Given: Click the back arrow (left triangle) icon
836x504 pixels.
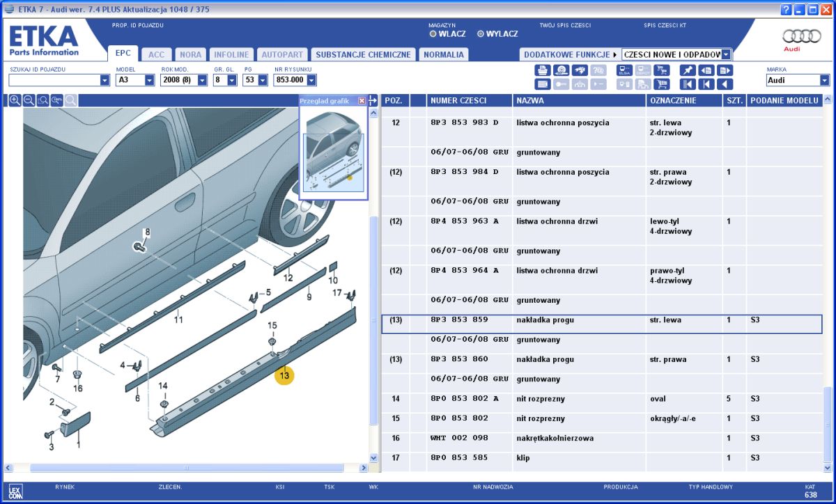Looking at the screenshot, I should [725, 84].
